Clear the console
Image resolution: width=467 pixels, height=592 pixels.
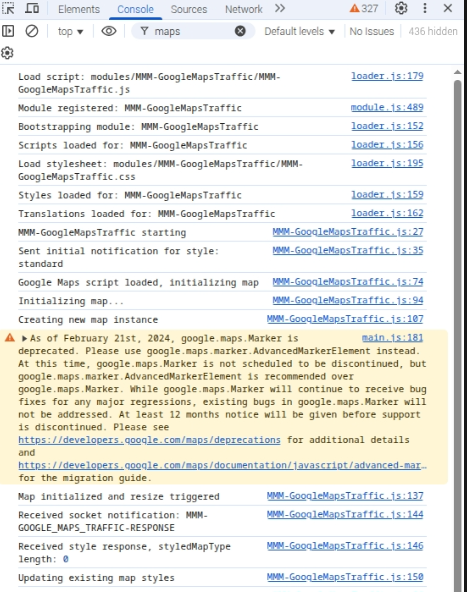[32, 31]
